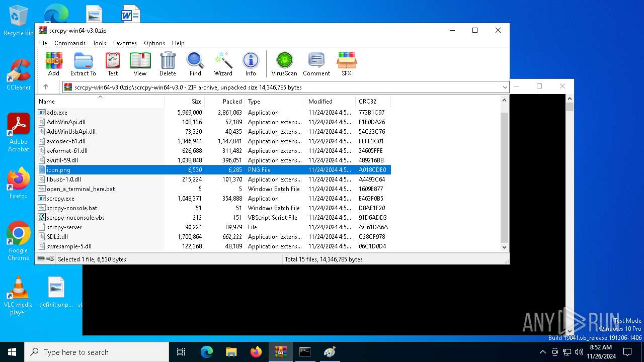
Task: Open Adobe Acrobat desktop shortcut
Action: [18, 133]
